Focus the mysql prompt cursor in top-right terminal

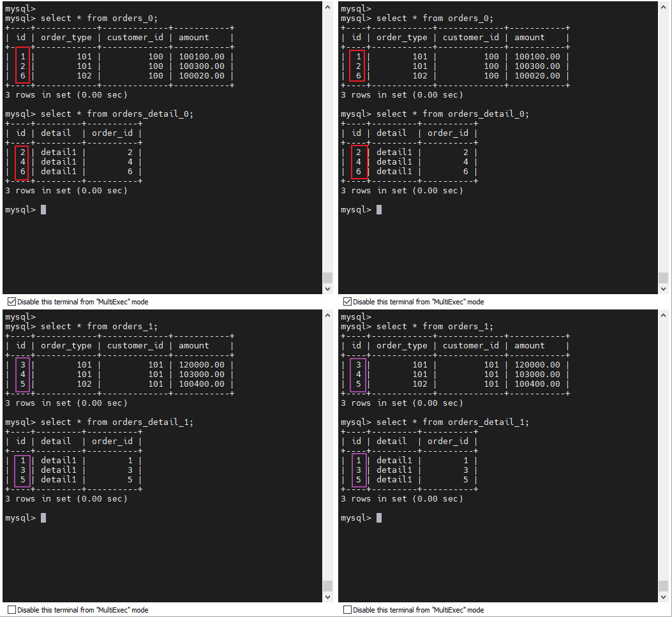[x=379, y=210]
